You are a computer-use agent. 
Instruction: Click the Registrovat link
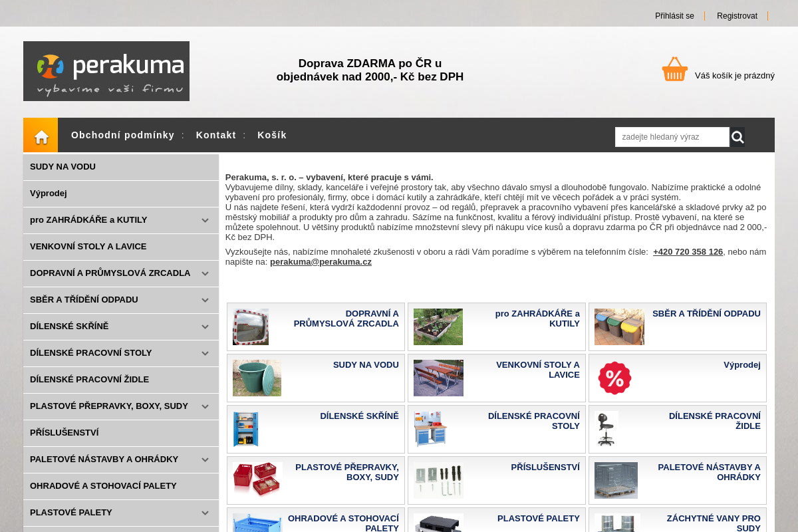coord(737,16)
